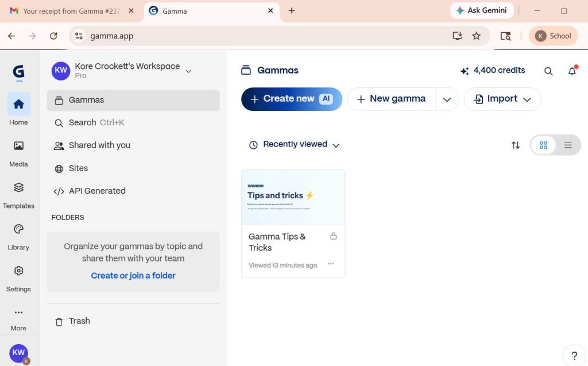Click the install app icon in the address bar
Screen dimensions: 588x366
pos(457,36)
